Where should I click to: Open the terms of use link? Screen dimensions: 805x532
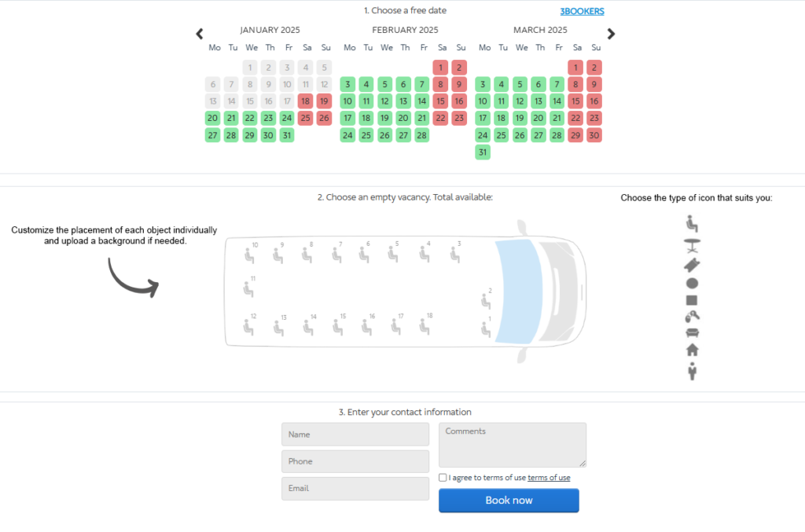click(549, 478)
